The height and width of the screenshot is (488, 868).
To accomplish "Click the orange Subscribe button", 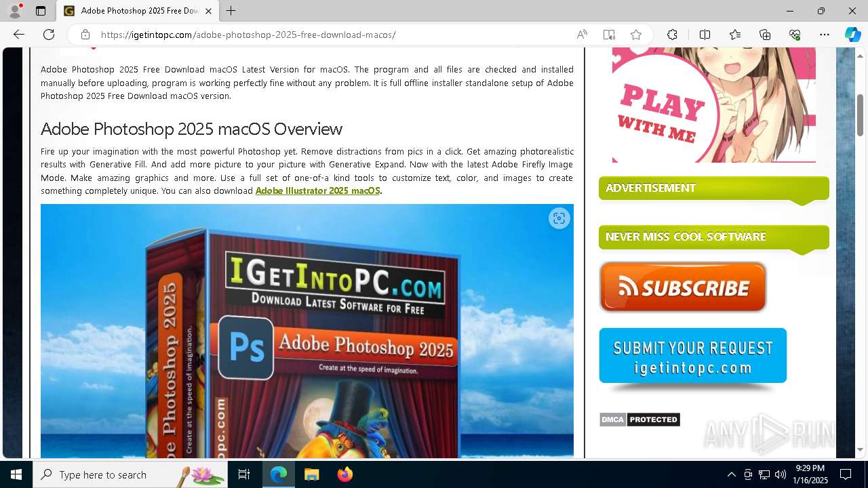I will 683,287.
